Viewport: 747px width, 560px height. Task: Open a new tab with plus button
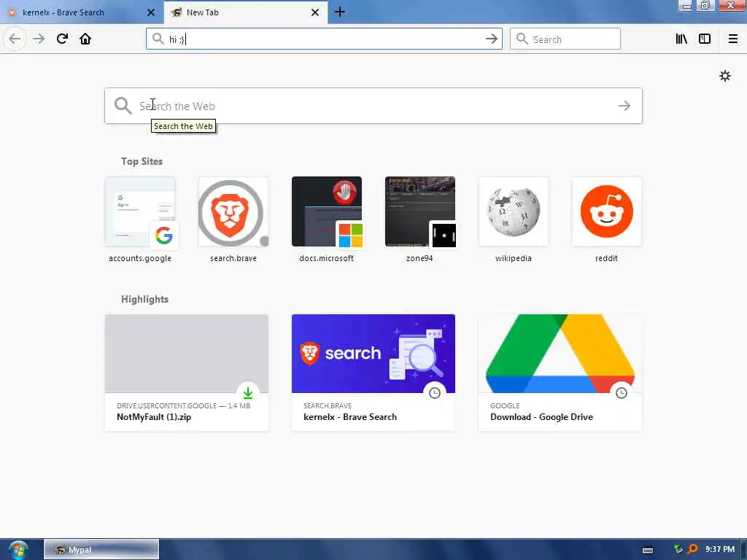point(340,12)
